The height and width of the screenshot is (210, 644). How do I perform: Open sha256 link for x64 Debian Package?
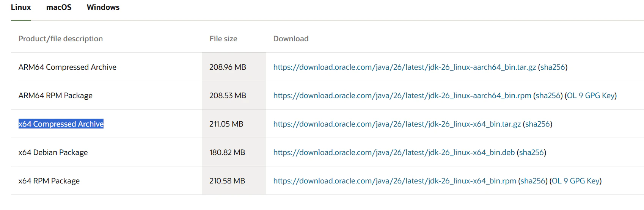531,152
